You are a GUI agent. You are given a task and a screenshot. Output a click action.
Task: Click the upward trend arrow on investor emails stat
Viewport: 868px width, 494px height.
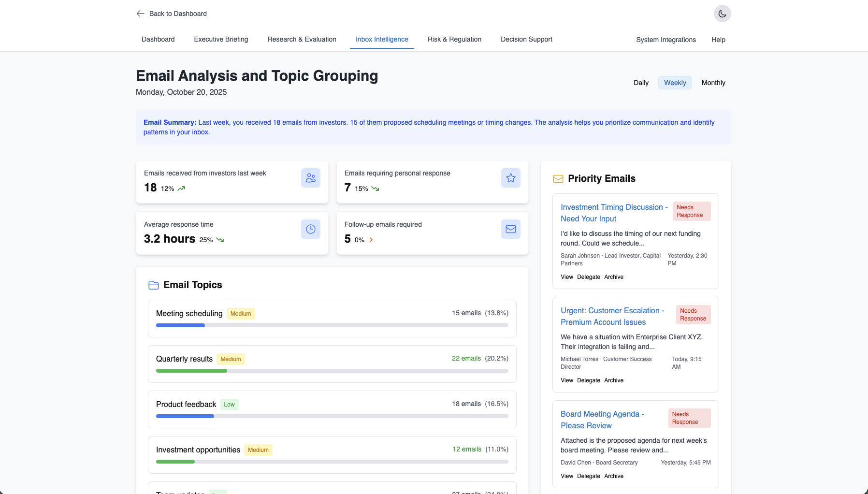(x=181, y=188)
